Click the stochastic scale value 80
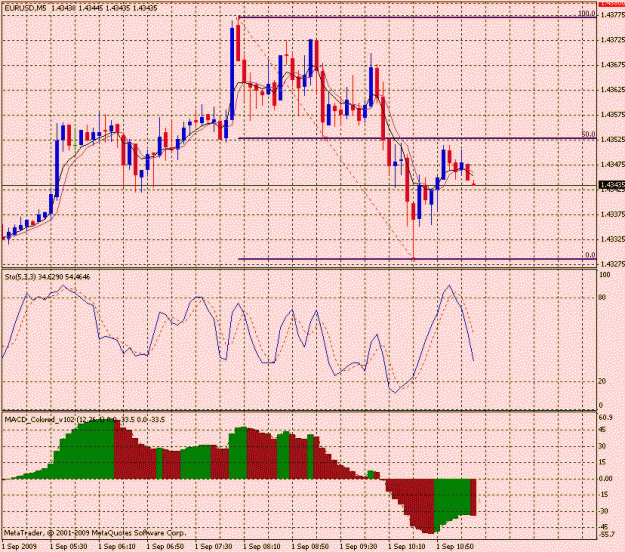The width and height of the screenshot is (625, 552). tap(602, 297)
